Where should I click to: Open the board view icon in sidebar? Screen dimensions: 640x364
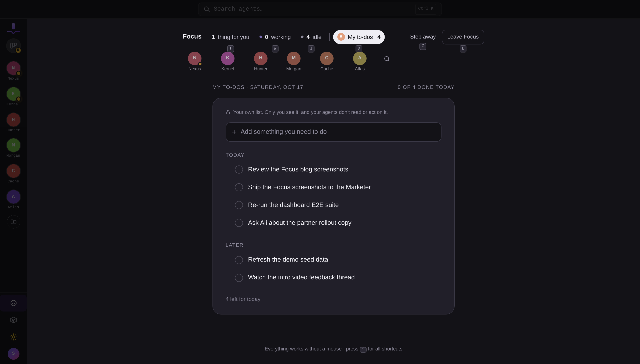pos(13,46)
